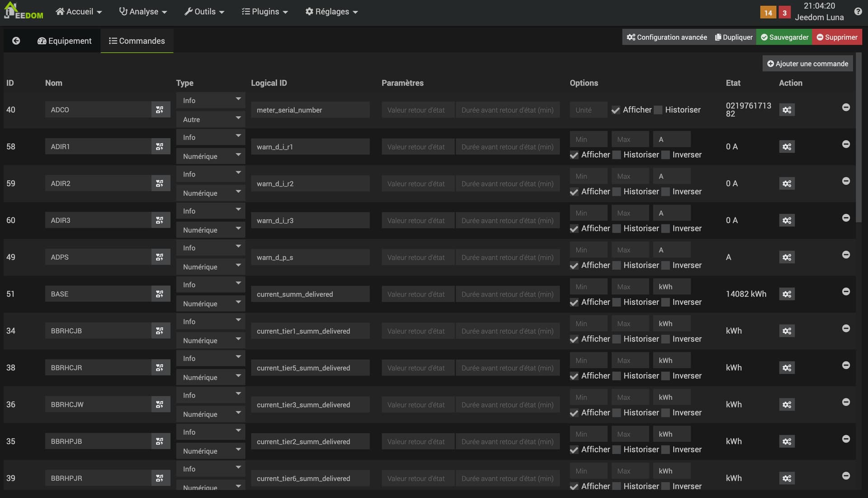Click the Sauvegarder button
Screen dimensions: 868x498
click(784, 37)
